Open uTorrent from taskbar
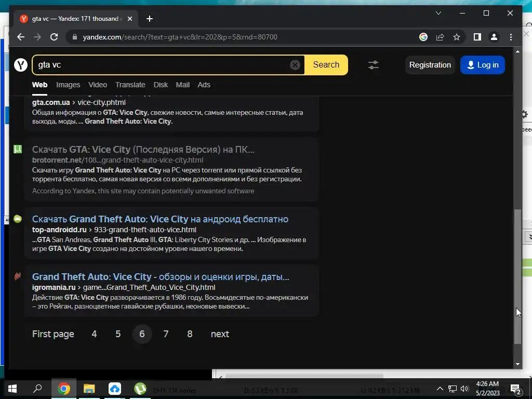The height and width of the screenshot is (399, 532). (140, 389)
